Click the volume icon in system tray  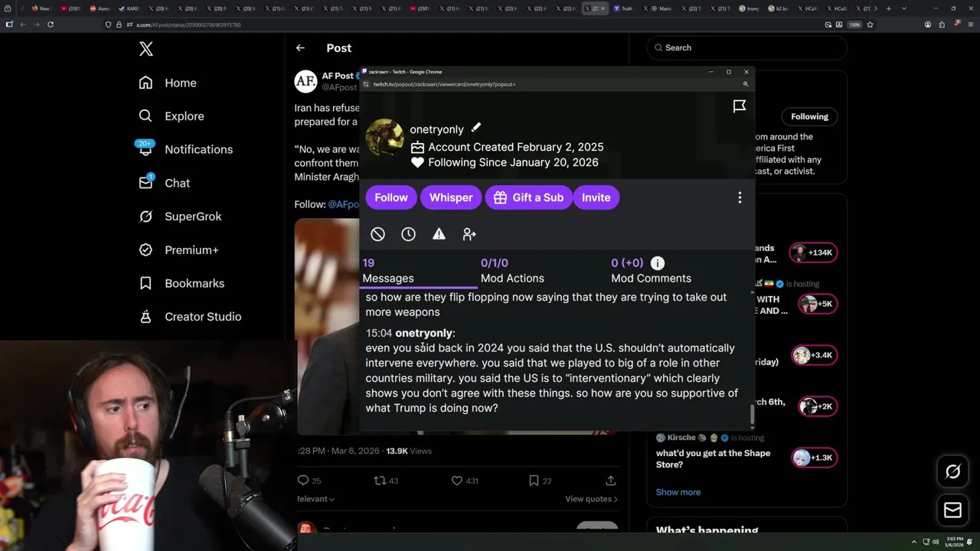(936, 542)
